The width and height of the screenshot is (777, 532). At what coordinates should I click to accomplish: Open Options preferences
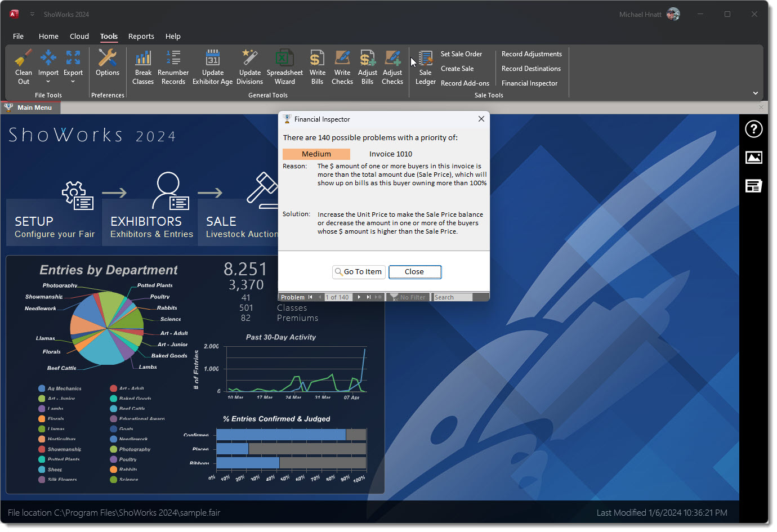(107, 62)
